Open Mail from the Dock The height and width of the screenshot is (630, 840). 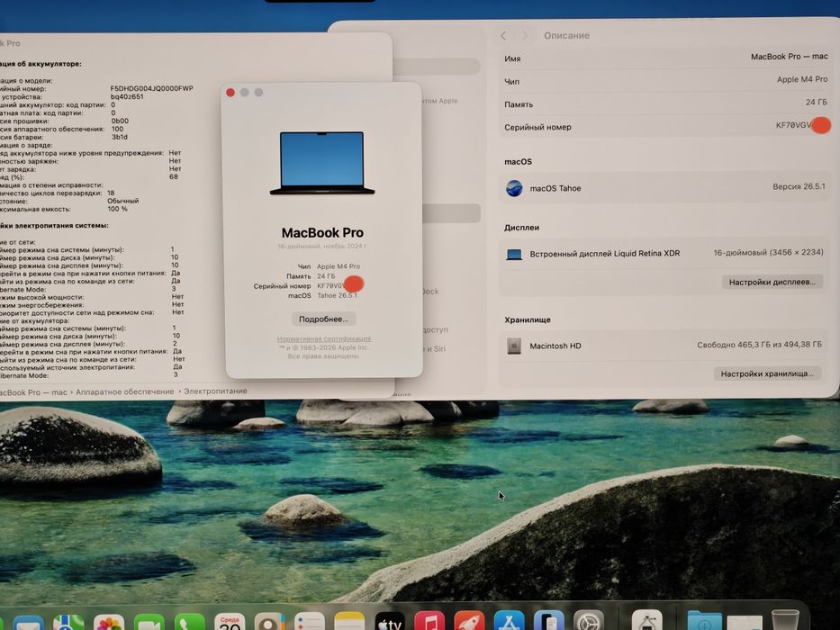[x=29, y=623]
